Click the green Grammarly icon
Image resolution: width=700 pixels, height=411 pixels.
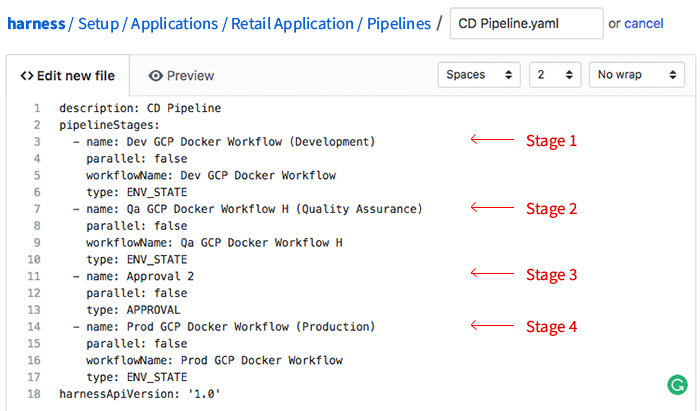(x=677, y=385)
